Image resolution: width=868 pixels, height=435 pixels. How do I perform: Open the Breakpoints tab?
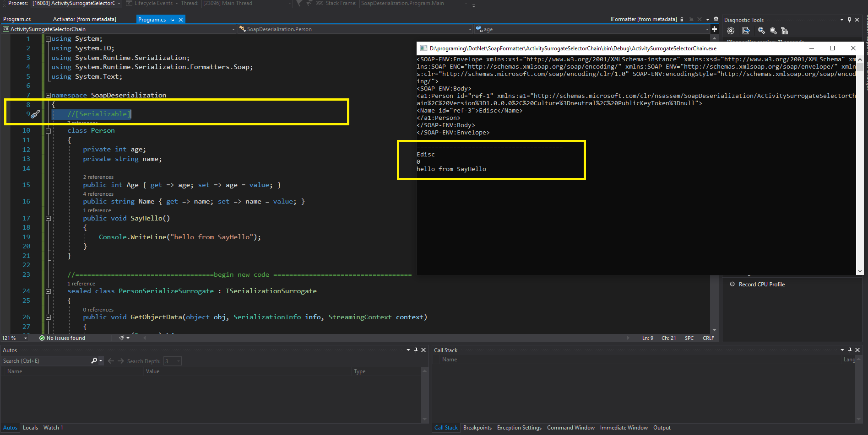477,428
